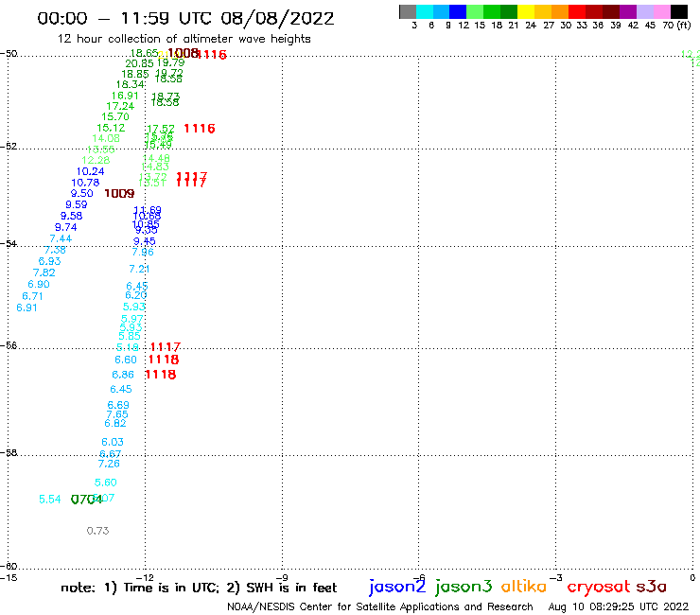Click the orange swatch in the color scale
Screen dimensions: 700x615
pyautogui.click(x=560, y=11)
